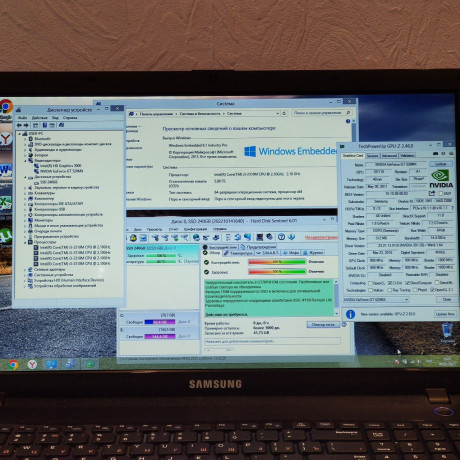Screen dimensions: 460x460
Task: Expand the Сетевые адаптеры node in Device Manager
Action: 25,269
